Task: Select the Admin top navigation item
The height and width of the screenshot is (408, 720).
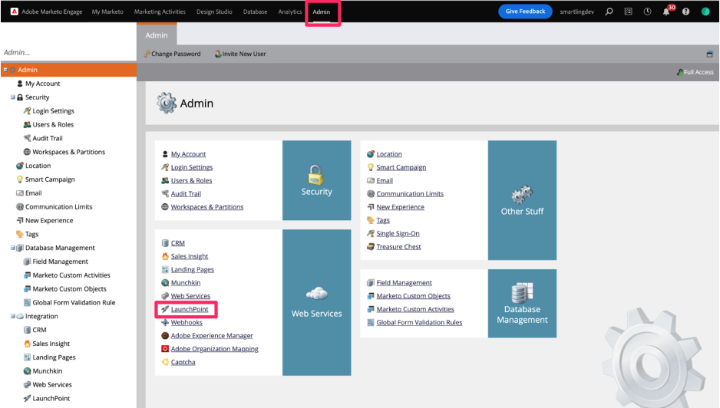Action: pyautogui.click(x=321, y=12)
